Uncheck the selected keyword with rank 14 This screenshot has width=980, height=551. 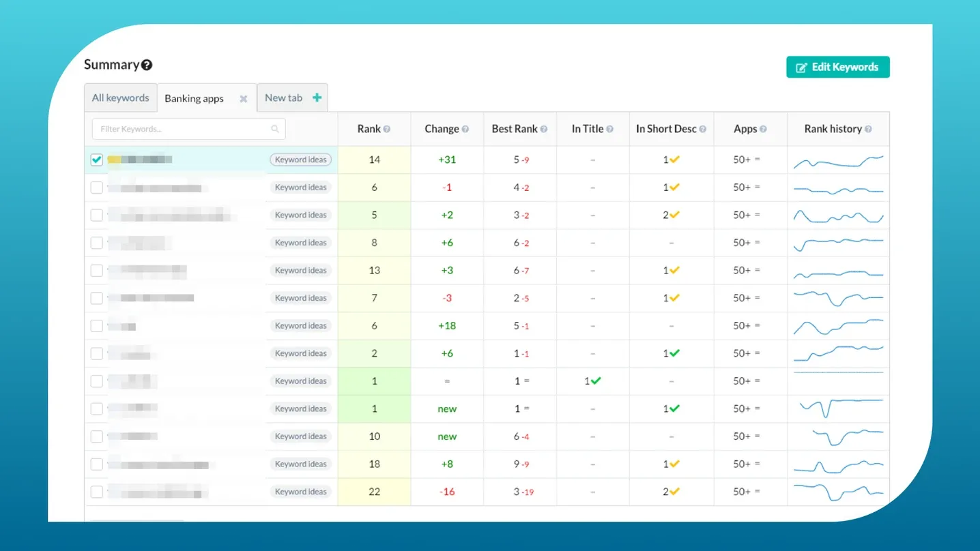point(97,160)
